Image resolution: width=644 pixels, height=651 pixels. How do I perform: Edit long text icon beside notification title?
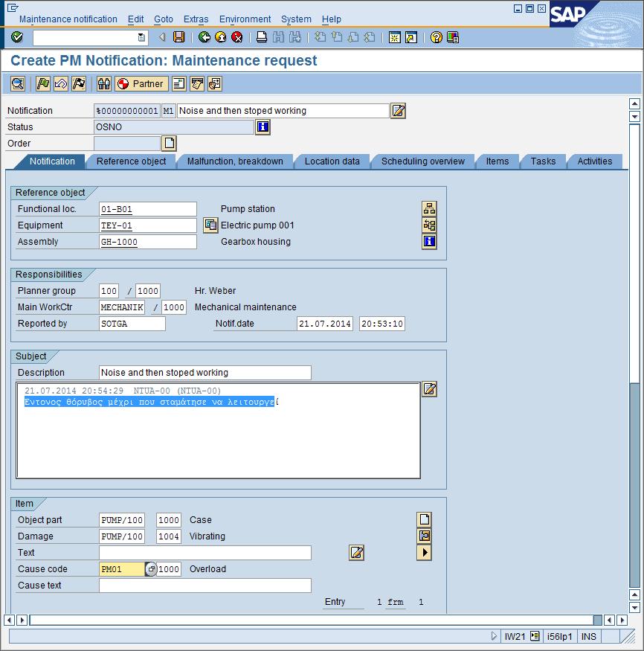click(x=399, y=111)
